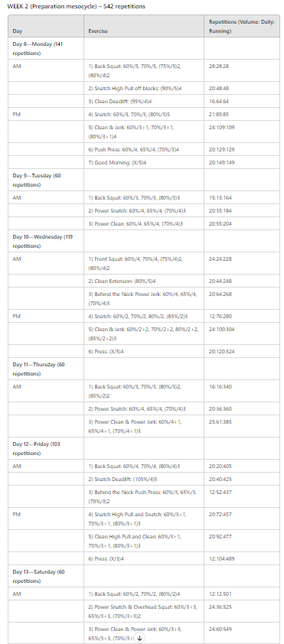
Task: Select the Day 11—Thursday row
Action: coord(144,369)
